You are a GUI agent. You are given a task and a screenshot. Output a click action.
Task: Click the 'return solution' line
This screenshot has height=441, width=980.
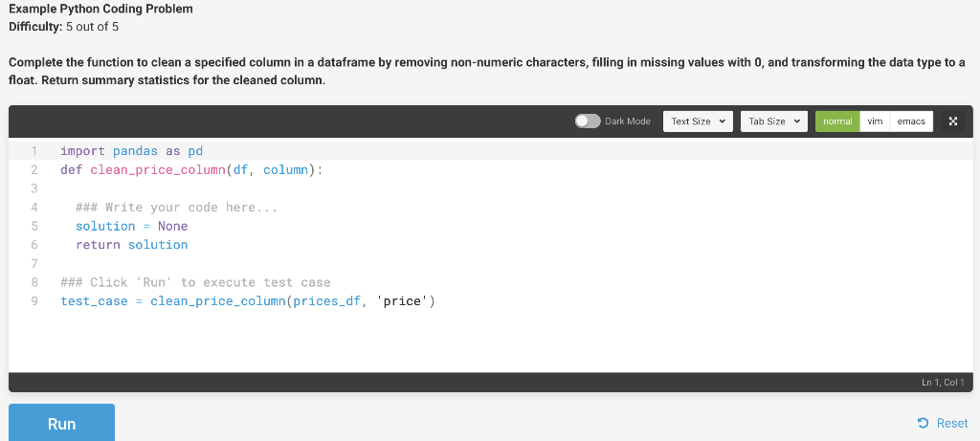131,245
